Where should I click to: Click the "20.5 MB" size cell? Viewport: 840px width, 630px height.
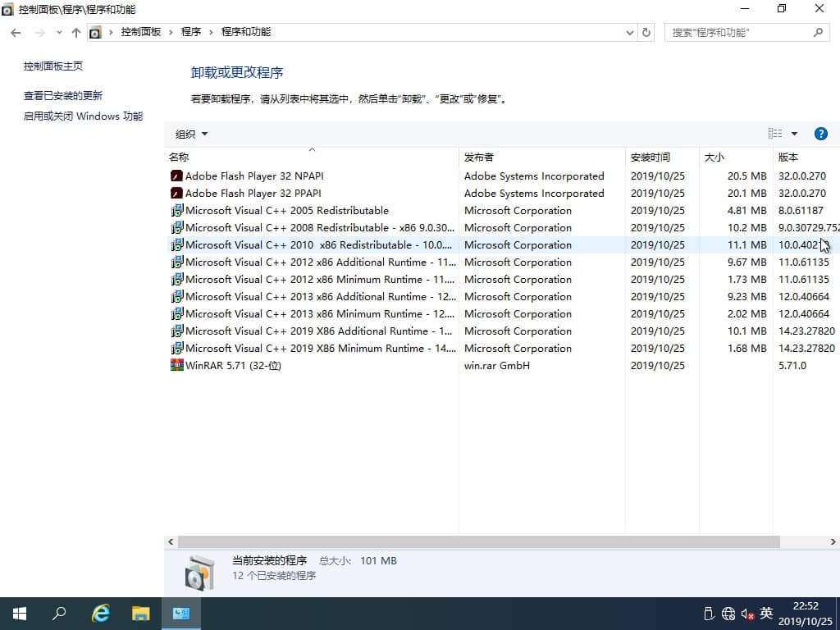tap(746, 176)
